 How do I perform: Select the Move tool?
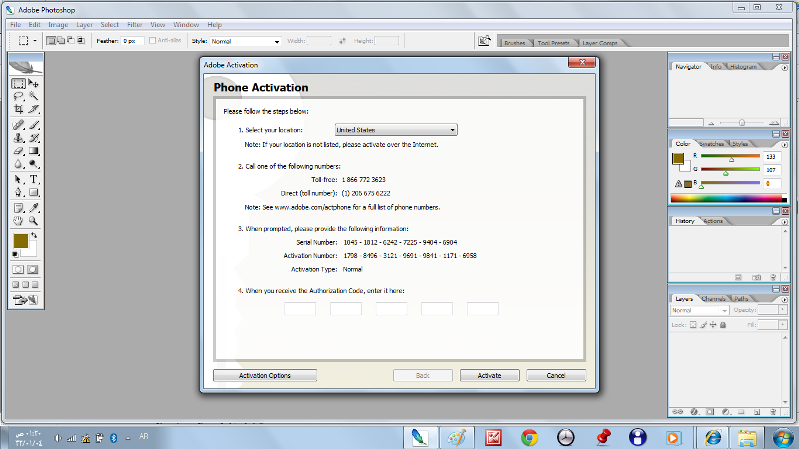click(33, 84)
